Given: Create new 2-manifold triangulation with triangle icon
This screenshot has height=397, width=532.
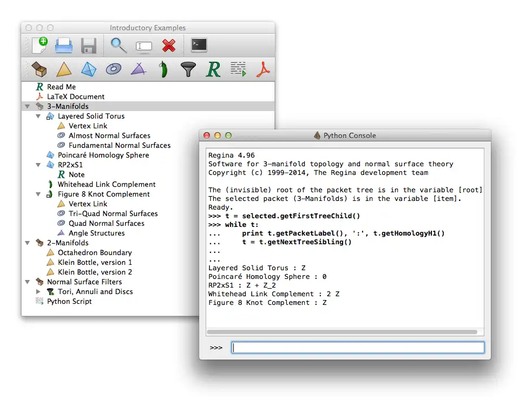Looking at the screenshot, I should 64,69.
